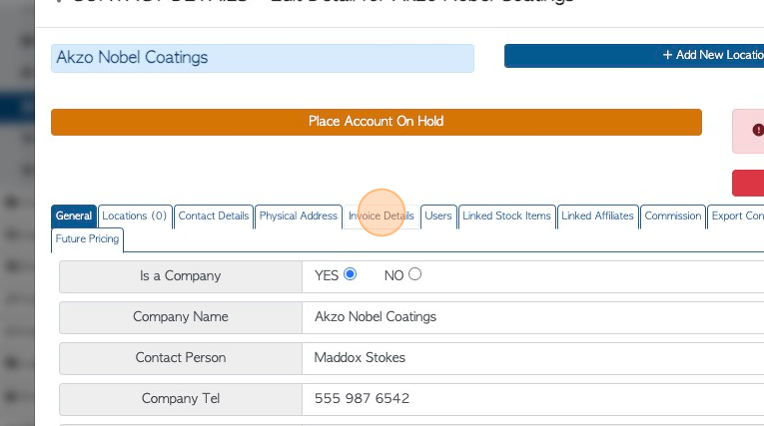Select the Future Pricing tab

tap(87, 239)
